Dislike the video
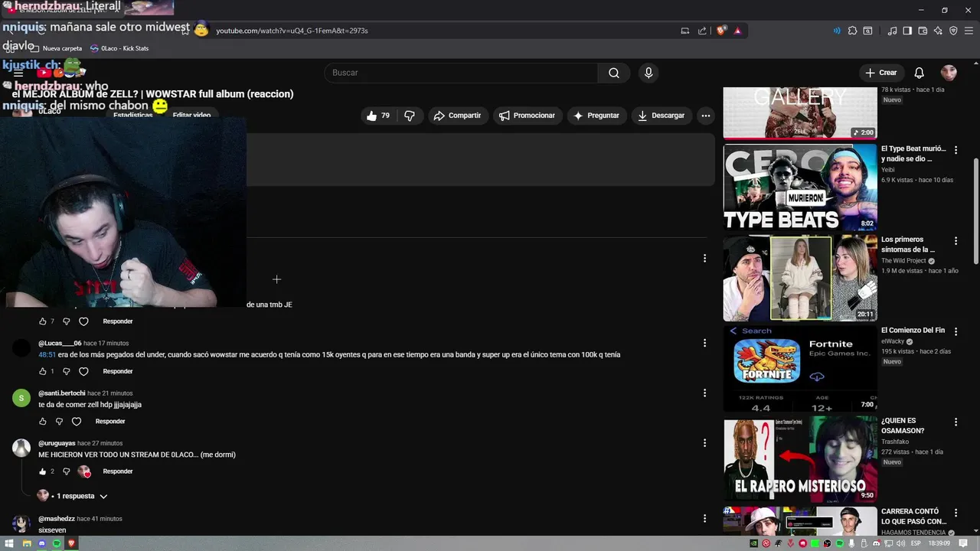 coord(410,116)
